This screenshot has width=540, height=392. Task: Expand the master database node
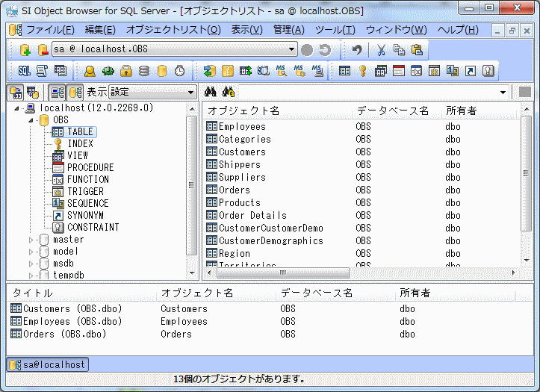(x=31, y=240)
